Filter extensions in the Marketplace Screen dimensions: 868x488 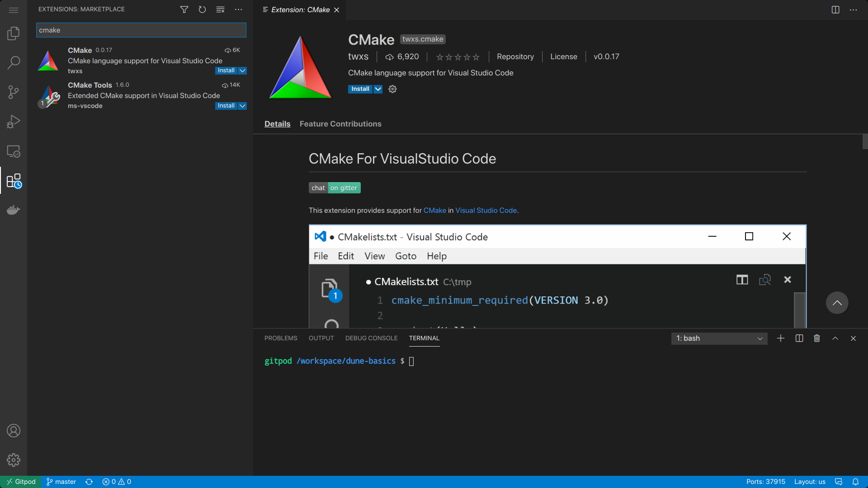pyautogui.click(x=184, y=9)
